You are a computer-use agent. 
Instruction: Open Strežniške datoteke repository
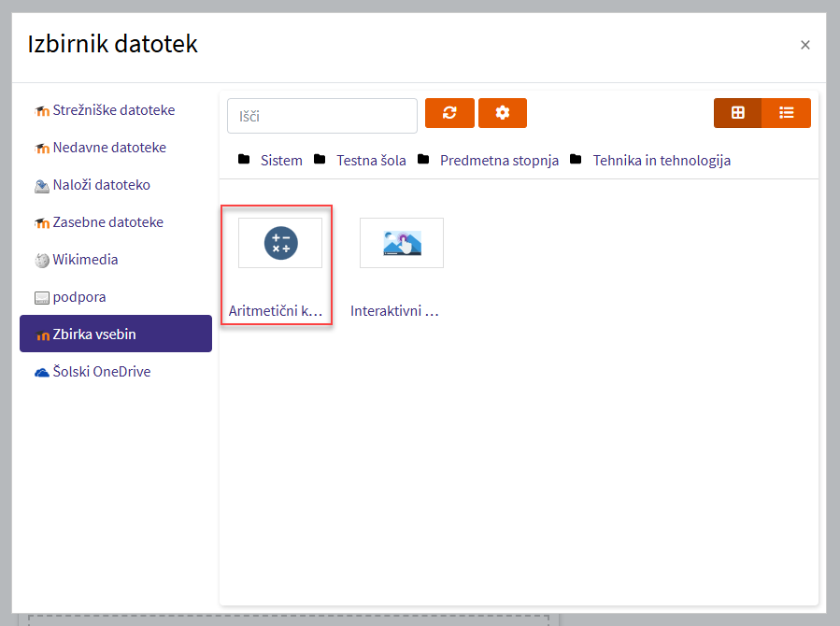click(113, 110)
